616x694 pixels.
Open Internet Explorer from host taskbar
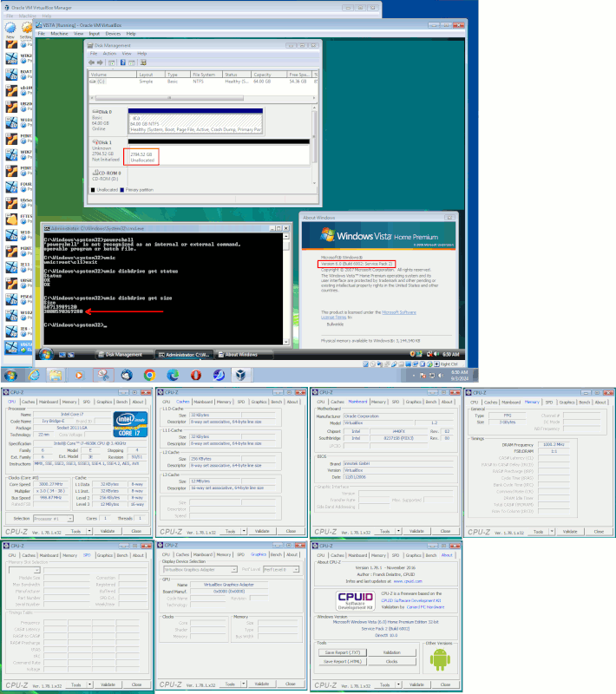(x=34, y=376)
